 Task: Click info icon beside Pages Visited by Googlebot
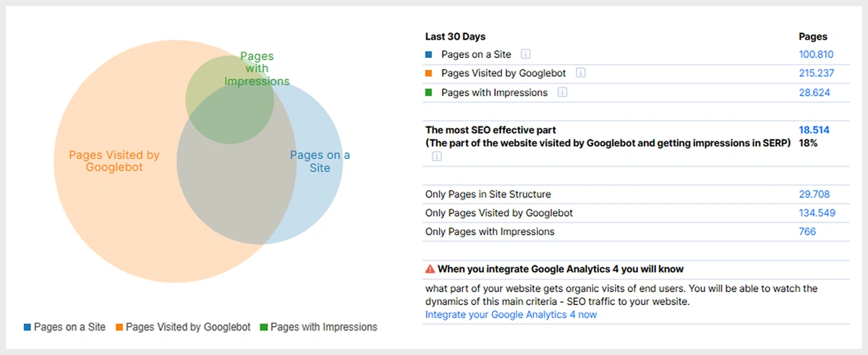pyautogui.click(x=581, y=73)
